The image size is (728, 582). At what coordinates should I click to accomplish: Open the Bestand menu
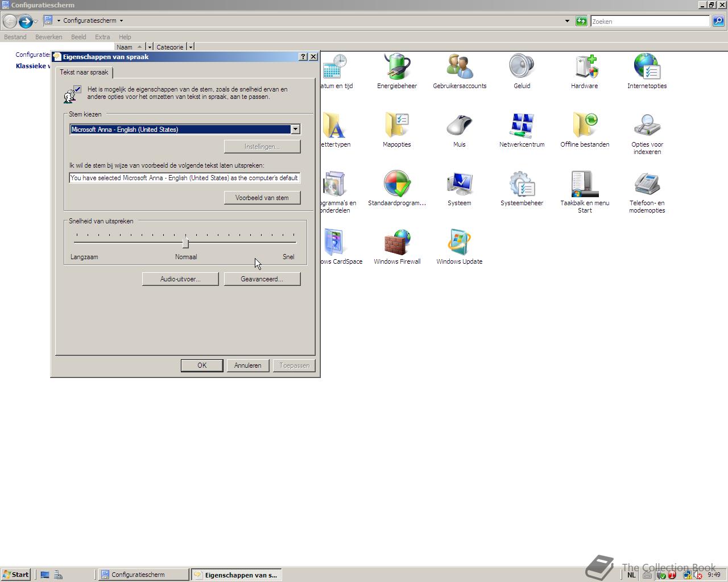(15, 37)
